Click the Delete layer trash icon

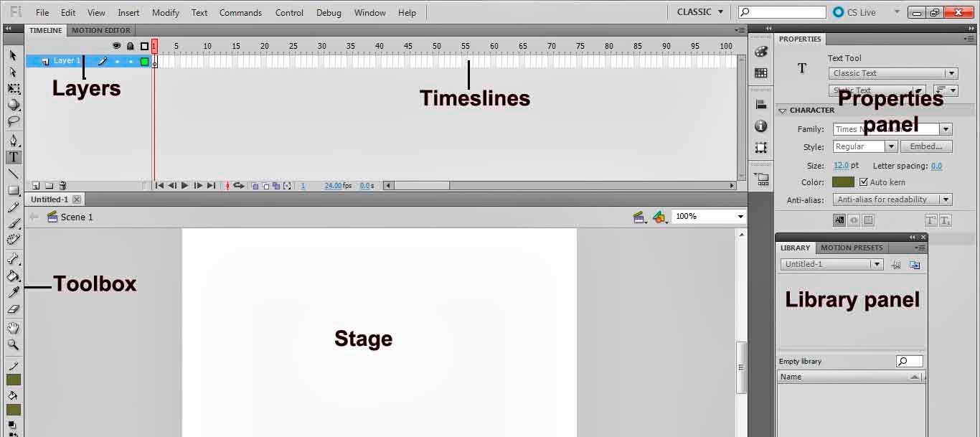pos(63,185)
